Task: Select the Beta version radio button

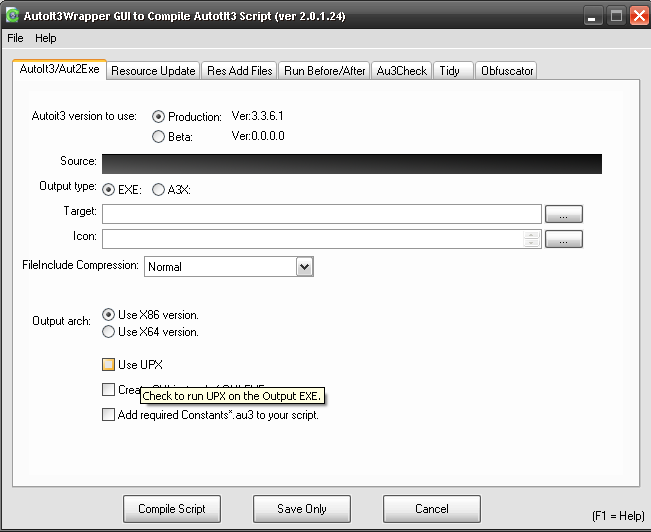Action: click(x=158, y=137)
